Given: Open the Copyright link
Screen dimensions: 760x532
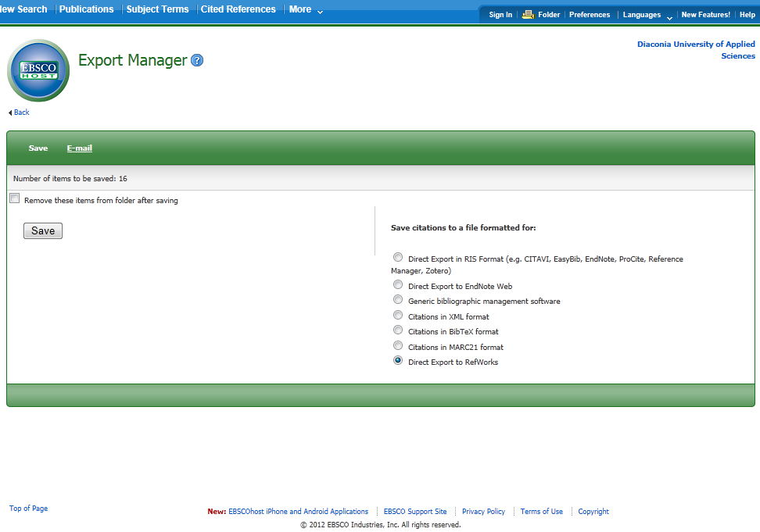Looking at the screenshot, I should [593, 511].
